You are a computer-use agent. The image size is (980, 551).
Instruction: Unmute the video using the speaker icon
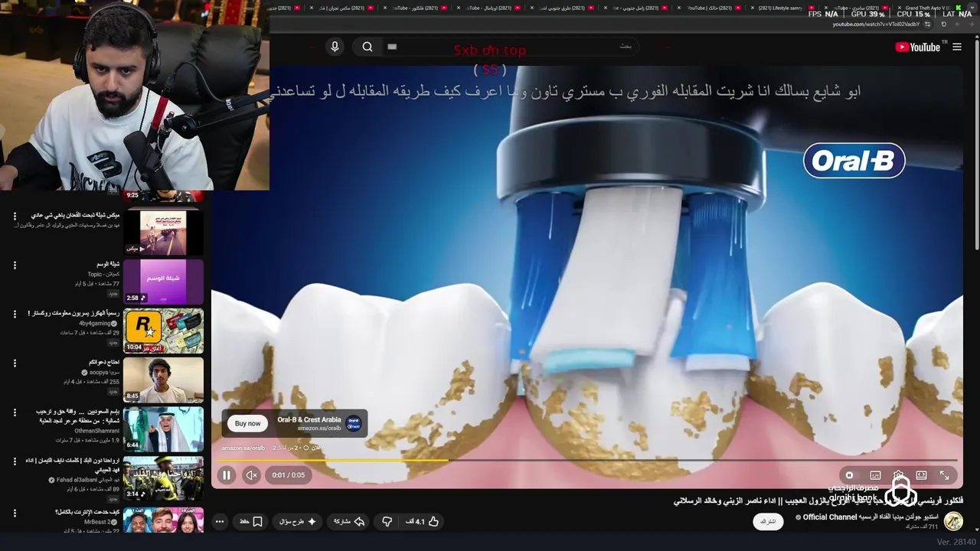pos(251,475)
